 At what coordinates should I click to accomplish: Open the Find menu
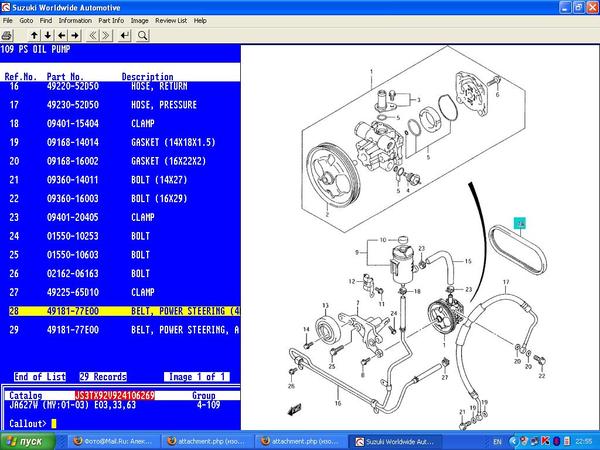[46, 21]
